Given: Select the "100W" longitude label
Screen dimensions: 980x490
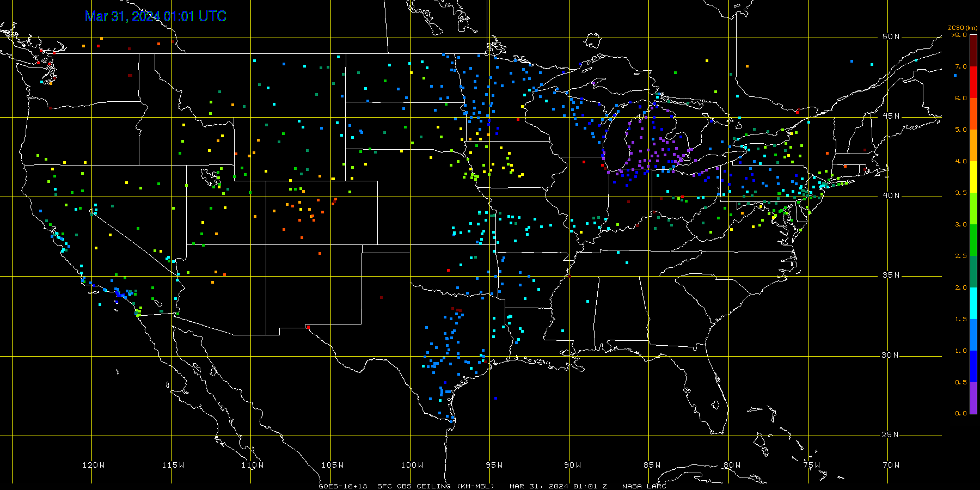Looking at the screenshot, I should point(412,465).
